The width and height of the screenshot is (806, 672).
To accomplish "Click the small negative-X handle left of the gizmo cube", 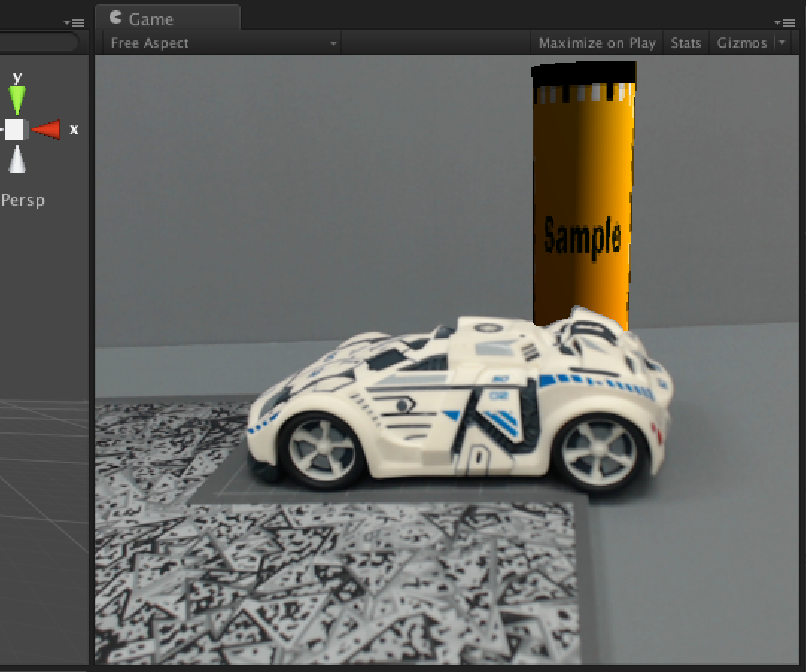I will click(2, 129).
